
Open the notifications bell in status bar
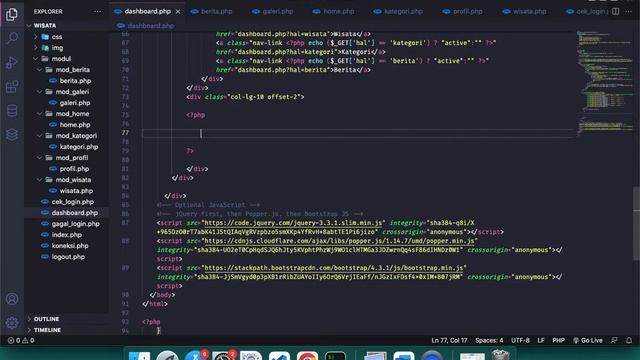tap(629, 340)
